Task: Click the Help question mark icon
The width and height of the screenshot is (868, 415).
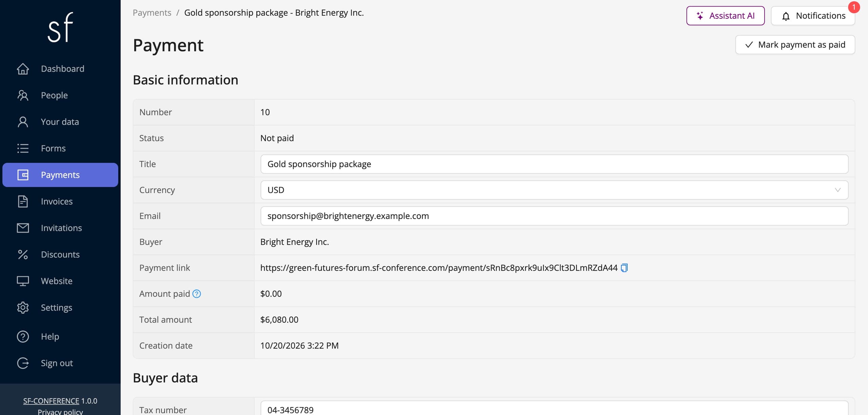Action: point(23,336)
